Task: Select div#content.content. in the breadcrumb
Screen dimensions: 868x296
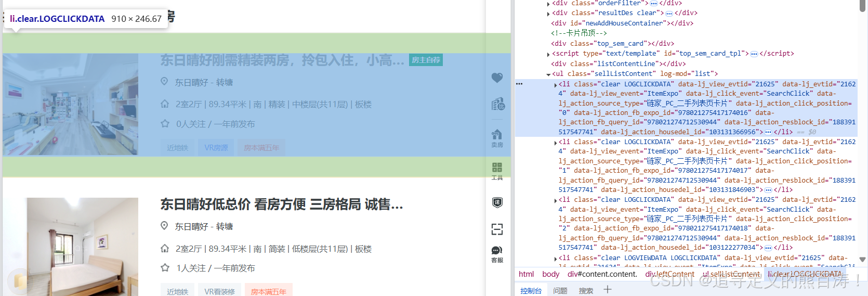Action: [602, 274]
